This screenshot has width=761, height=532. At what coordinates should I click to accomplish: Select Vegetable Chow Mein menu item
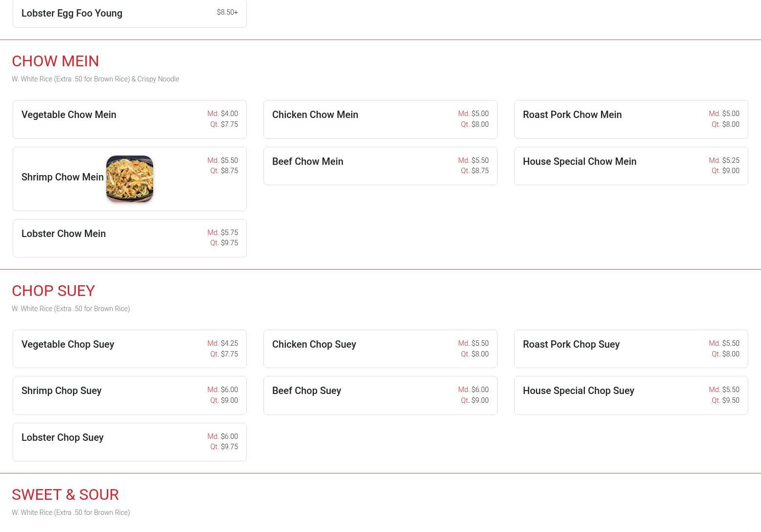coord(69,115)
